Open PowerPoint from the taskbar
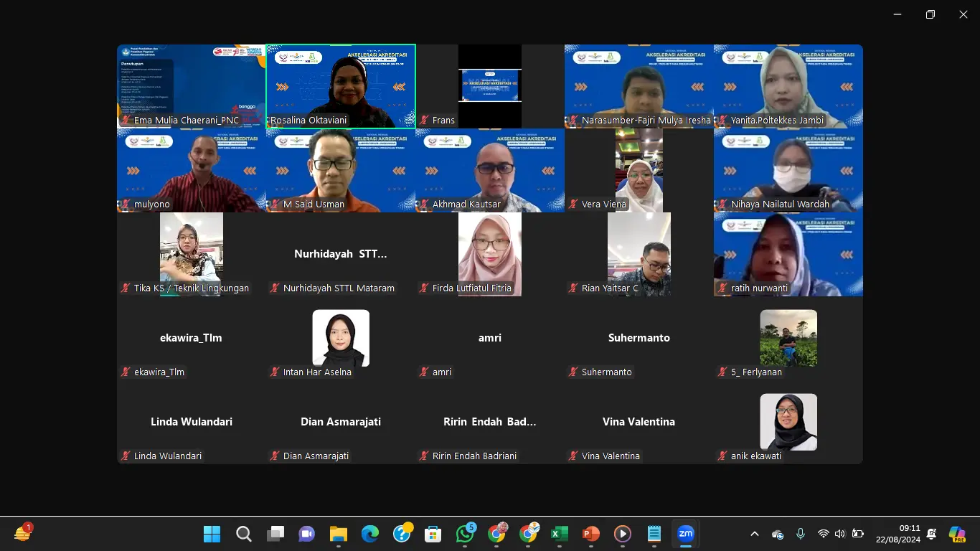Screen dimensions: 980x551 590,534
